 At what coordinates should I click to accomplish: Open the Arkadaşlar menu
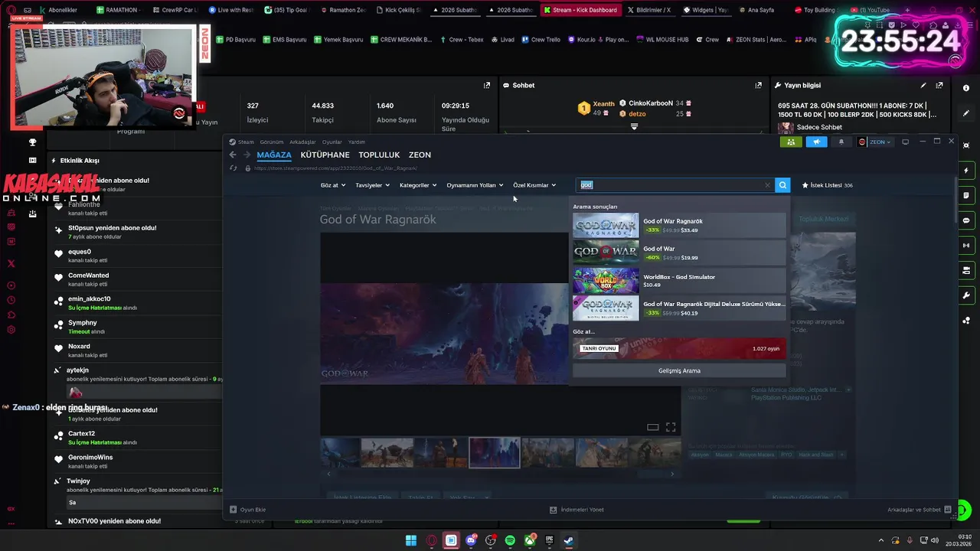[302, 142]
